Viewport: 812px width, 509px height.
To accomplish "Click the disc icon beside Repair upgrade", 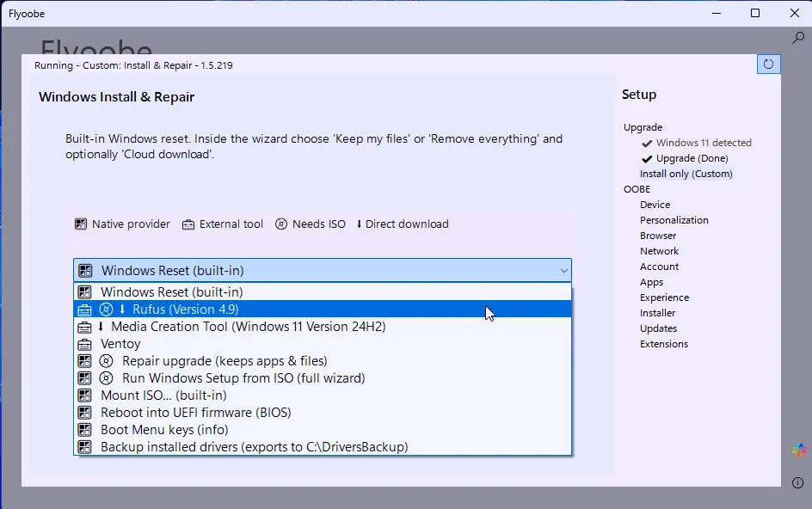I will point(106,361).
